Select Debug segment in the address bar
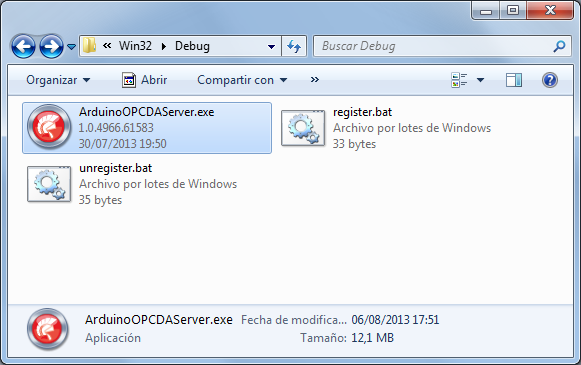This screenshot has height=365, width=581. [x=192, y=46]
